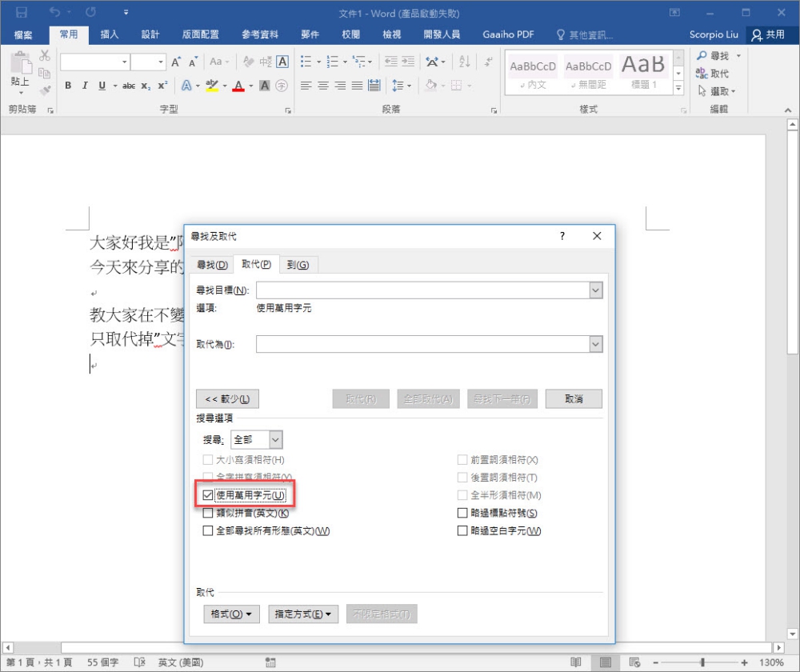The height and width of the screenshot is (672, 800).
Task: Expand the 取代為 history dropdown
Action: (595, 345)
